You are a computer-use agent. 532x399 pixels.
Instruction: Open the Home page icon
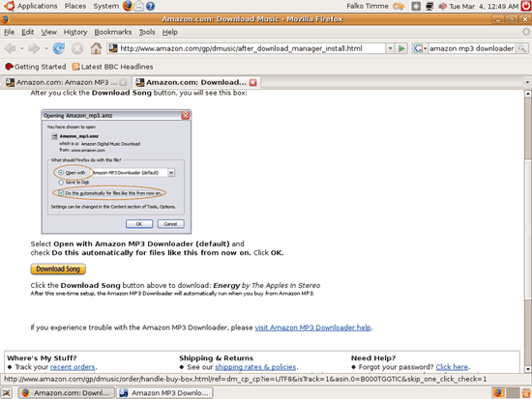(x=96, y=48)
